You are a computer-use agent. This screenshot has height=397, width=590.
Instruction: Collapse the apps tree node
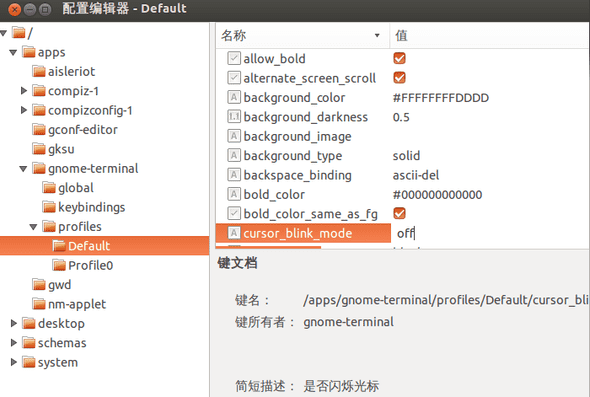(13, 53)
